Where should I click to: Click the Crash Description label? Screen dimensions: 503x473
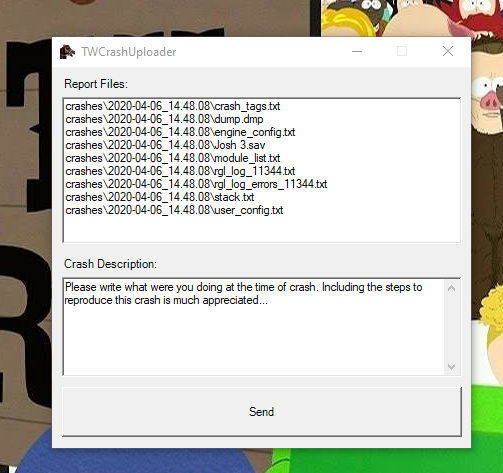click(110, 264)
